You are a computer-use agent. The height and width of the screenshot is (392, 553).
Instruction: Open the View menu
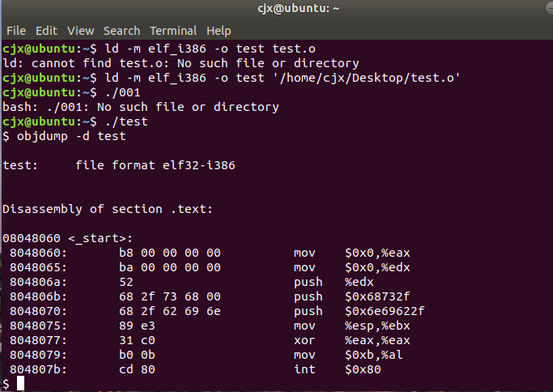click(80, 31)
